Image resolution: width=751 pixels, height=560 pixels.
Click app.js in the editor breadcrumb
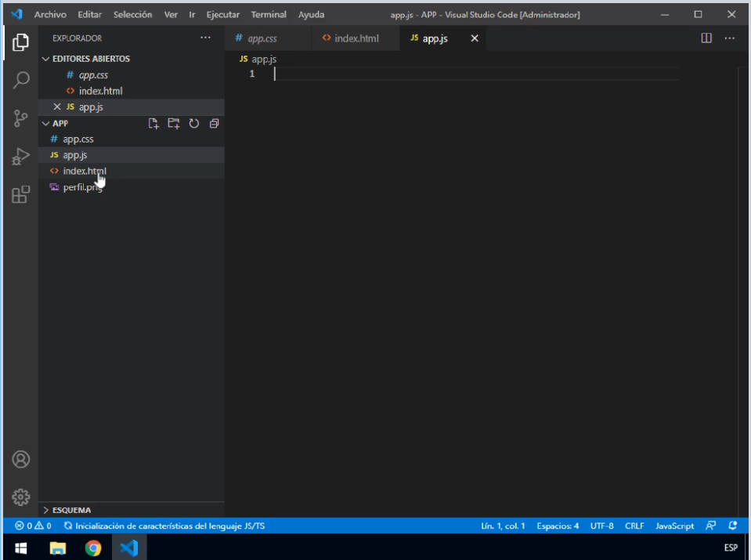click(x=258, y=59)
